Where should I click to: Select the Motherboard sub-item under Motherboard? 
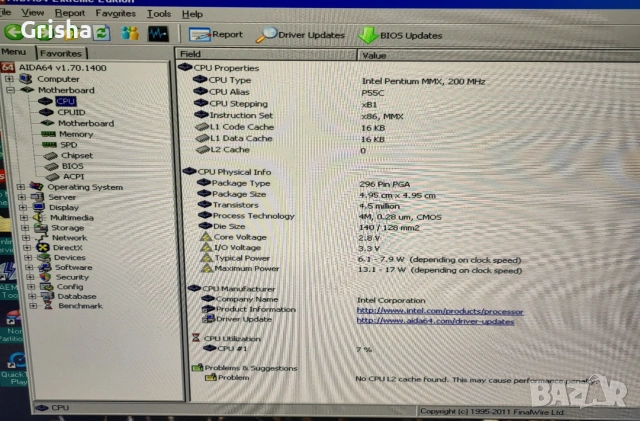86,123
